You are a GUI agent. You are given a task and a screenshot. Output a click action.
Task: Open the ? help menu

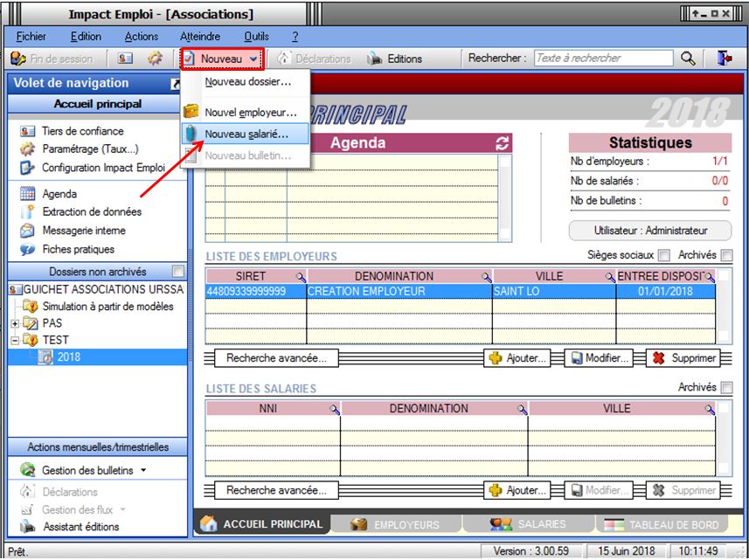pyautogui.click(x=295, y=37)
